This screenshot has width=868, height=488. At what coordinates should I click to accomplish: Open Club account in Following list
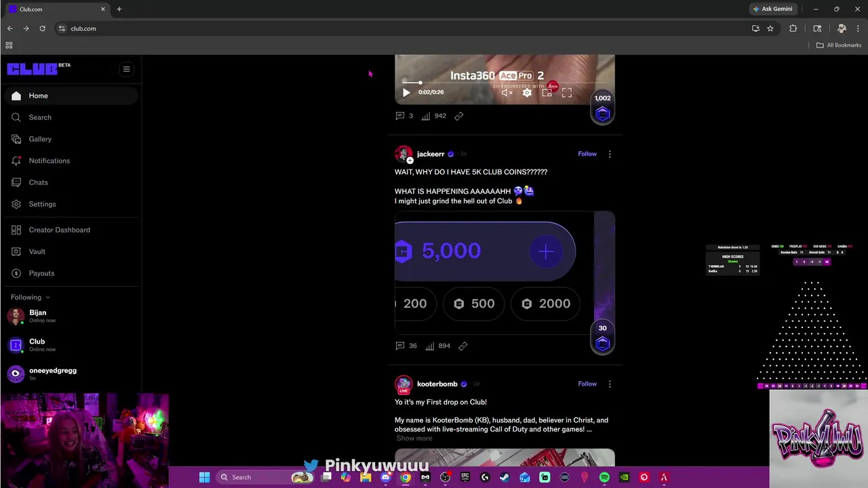(71, 345)
